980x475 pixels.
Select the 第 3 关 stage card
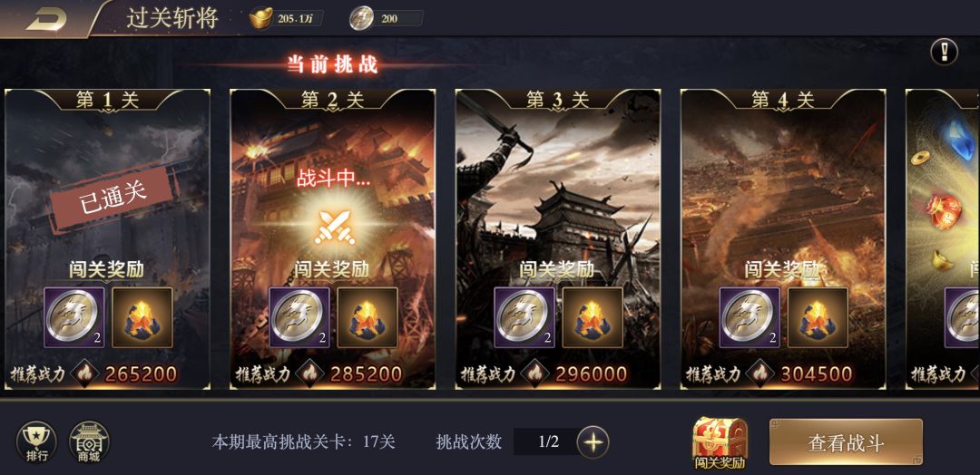557,239
